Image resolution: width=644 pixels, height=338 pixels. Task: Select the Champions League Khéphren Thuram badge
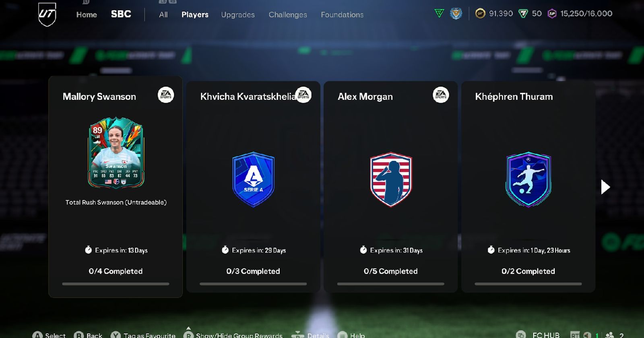point(528,179)
